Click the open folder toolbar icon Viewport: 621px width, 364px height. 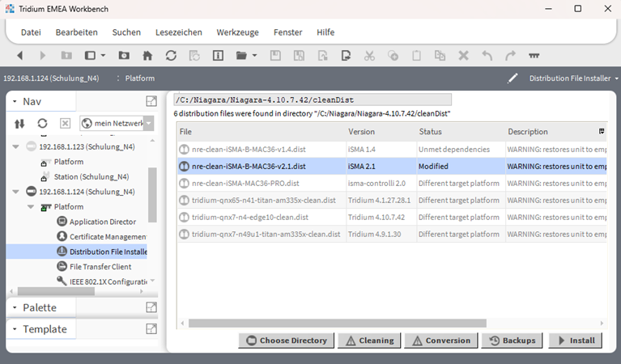point(241,55)
